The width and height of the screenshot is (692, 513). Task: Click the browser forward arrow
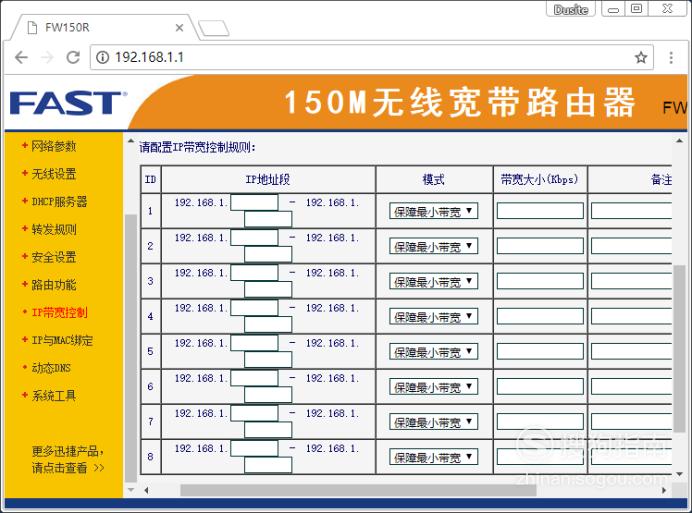click(47, 57)
